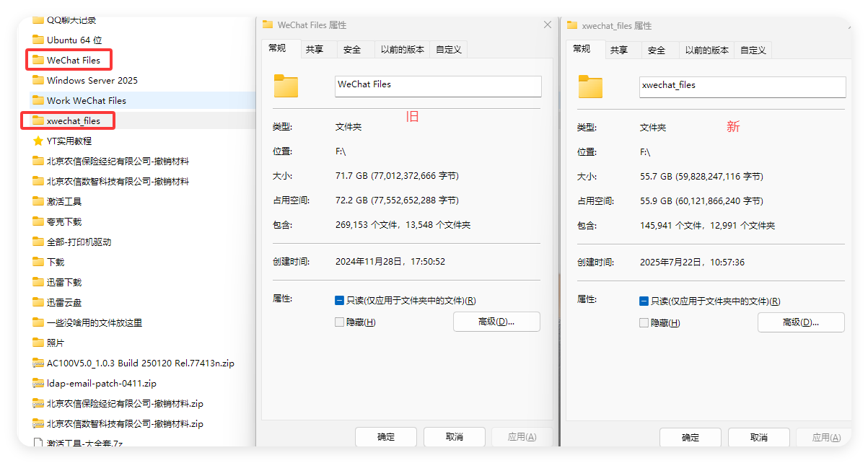Click the 北京农信保险经纪有限公司-撤销材料.zip archive icon
868x463 pixels.
(38, 403)
